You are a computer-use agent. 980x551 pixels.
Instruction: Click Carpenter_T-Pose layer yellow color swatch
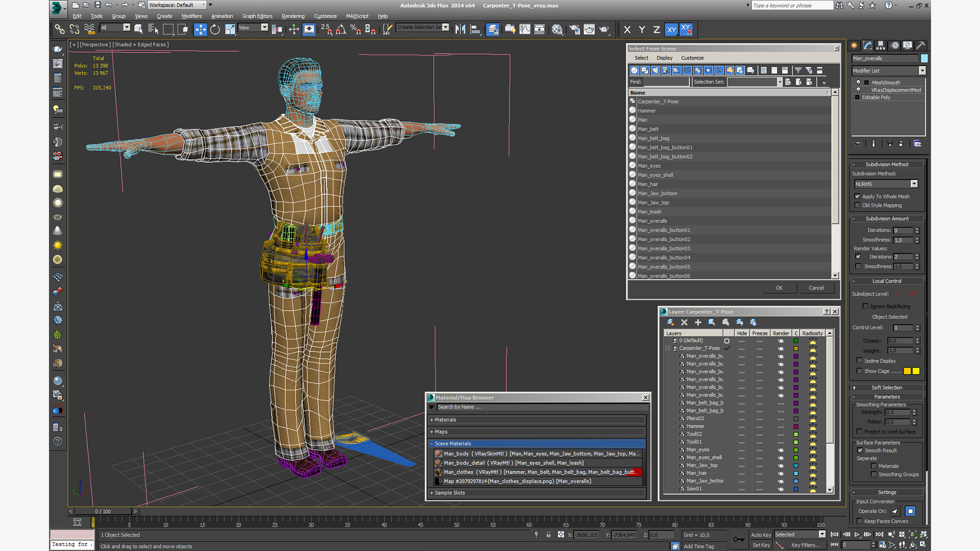(796, 348)
